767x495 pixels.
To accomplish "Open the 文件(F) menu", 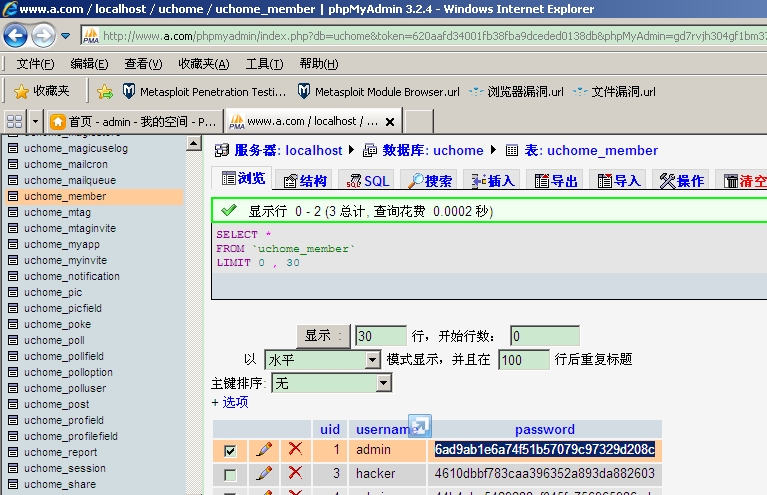I will coord(35,64).
